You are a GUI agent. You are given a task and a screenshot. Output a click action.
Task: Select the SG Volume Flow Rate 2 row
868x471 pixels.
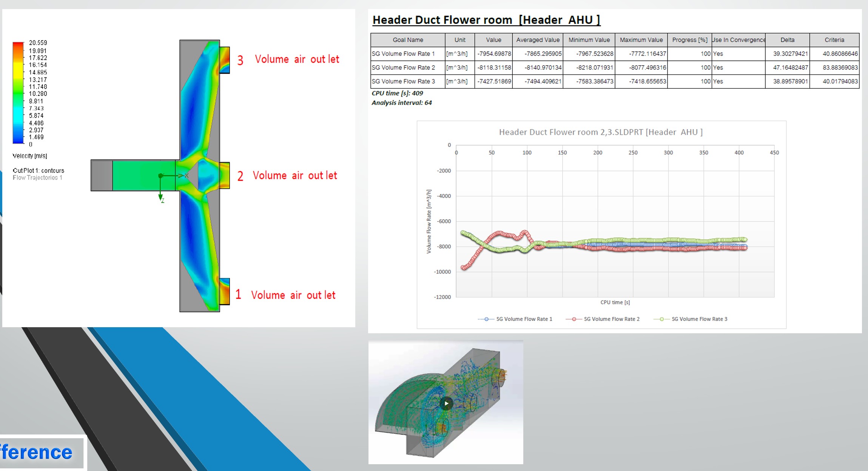(403, 68)
